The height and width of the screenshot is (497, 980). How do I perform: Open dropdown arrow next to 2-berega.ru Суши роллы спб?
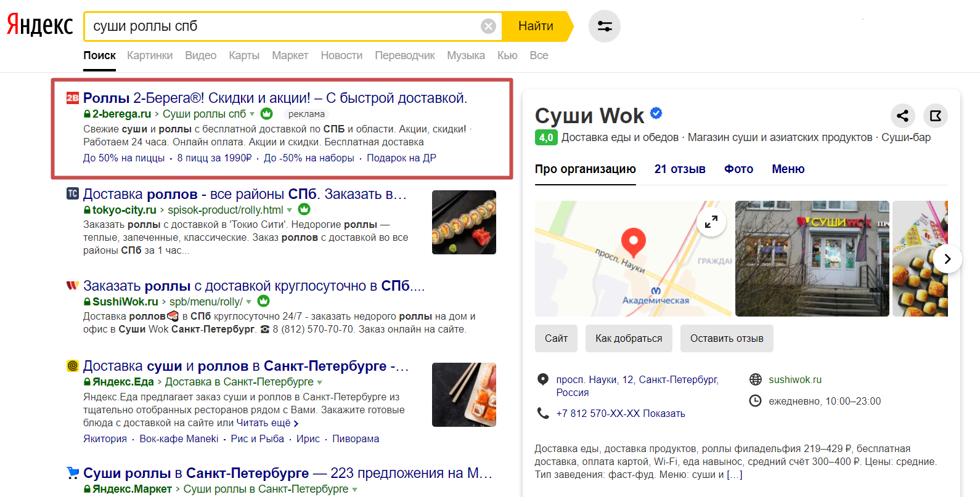[x=252, y=114]
